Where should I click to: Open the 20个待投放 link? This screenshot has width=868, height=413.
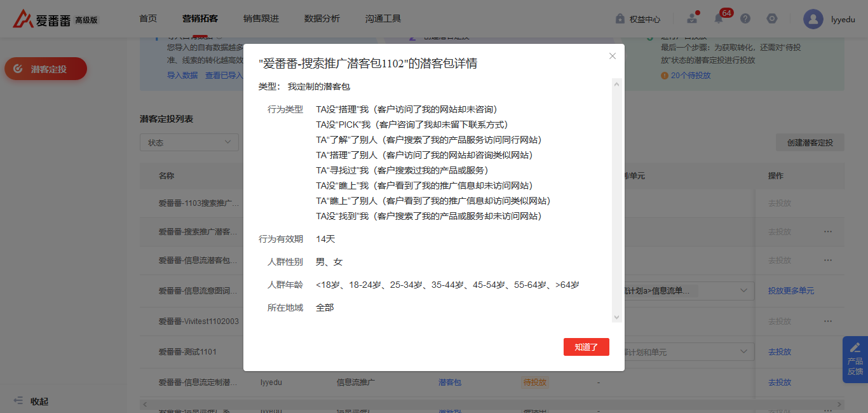tap(691, 75)
